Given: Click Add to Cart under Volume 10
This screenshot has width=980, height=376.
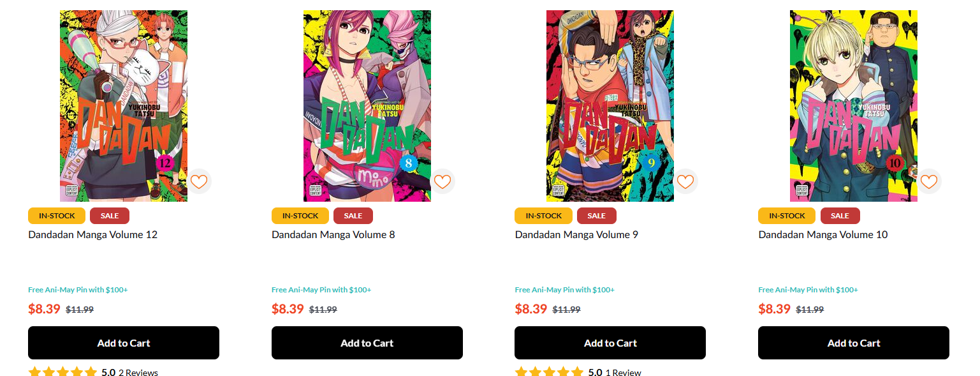Looking at the screenshot, I should coord(853,343).
